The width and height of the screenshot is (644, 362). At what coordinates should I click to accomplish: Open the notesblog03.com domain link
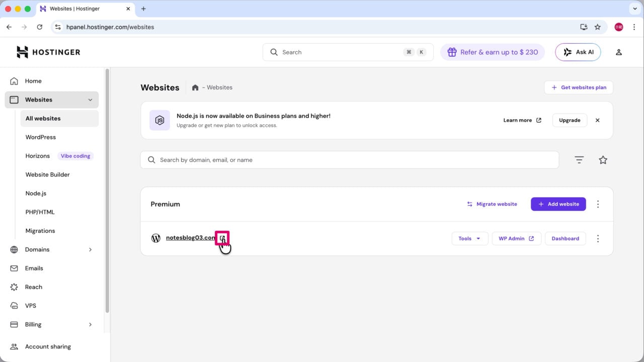191,238
